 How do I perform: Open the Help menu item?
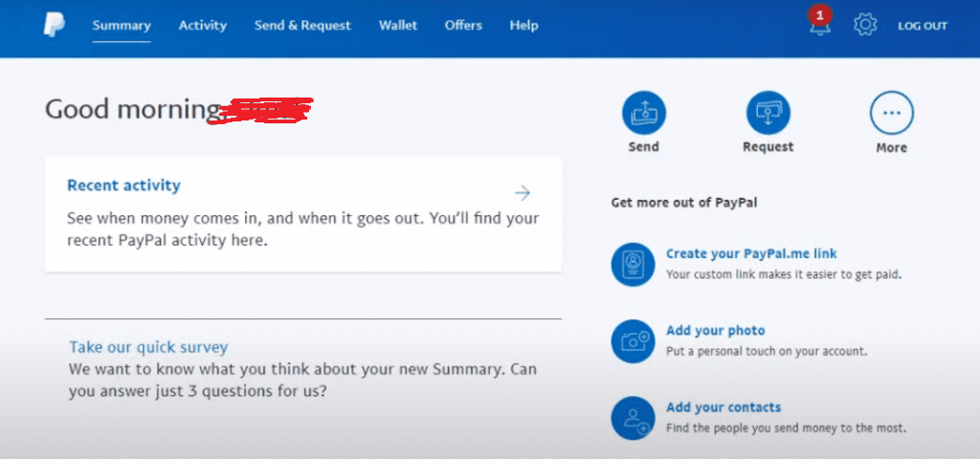coord(523,26)
